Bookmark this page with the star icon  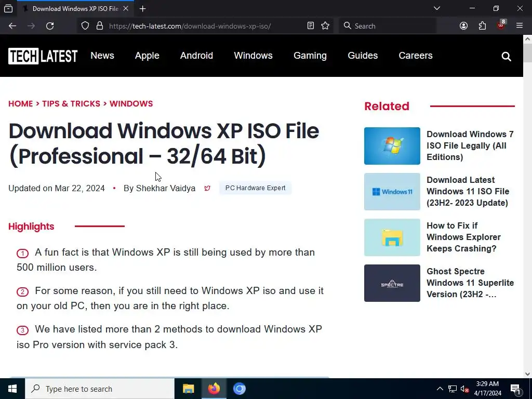325,26
